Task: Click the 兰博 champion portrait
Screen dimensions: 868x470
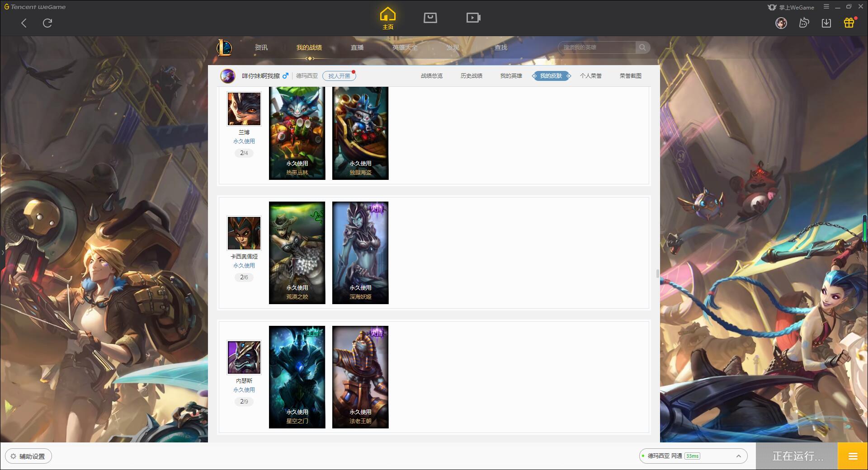Action: click(x=244, y=109)
